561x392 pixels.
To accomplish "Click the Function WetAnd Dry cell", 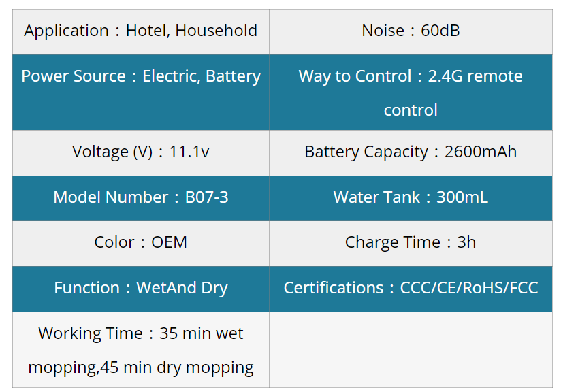I will (141, 289).
